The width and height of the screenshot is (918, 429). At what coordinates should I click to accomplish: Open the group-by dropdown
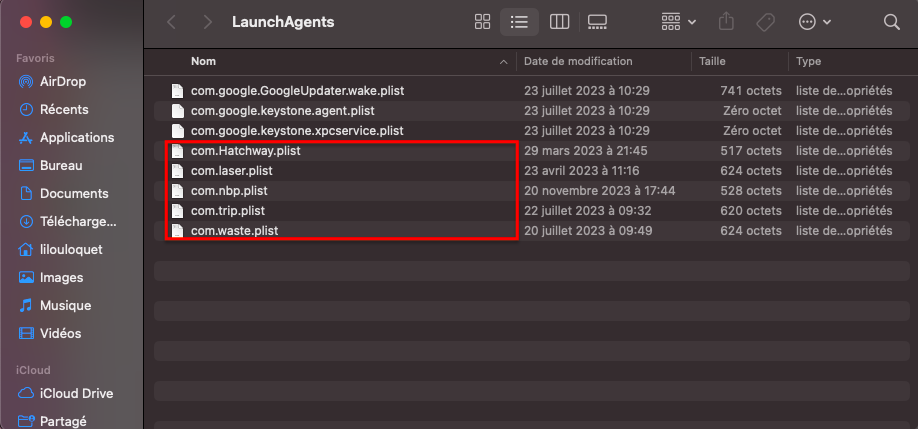679,21
